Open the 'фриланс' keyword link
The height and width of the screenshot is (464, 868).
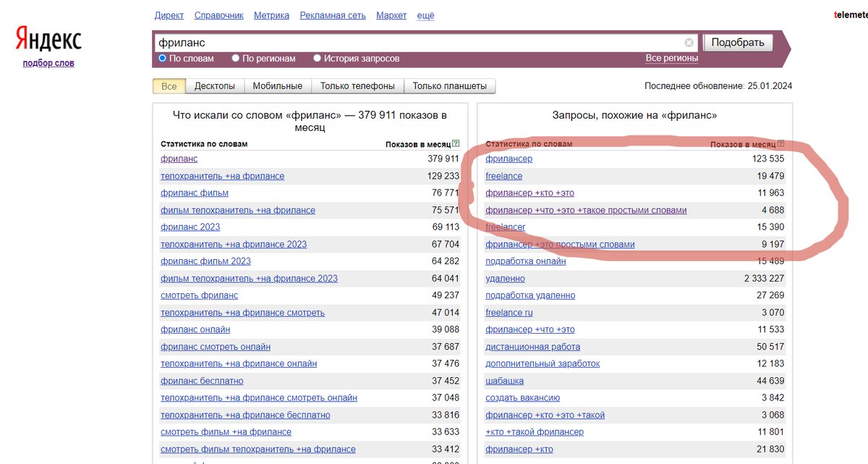pos(179,159)
